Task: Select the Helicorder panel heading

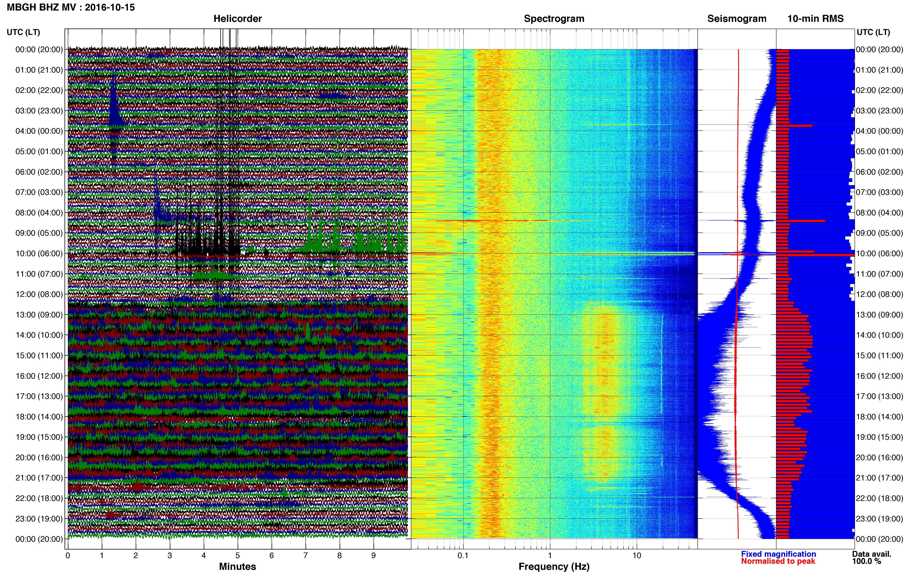Action: pyautogui.click(x=238, y=19)
